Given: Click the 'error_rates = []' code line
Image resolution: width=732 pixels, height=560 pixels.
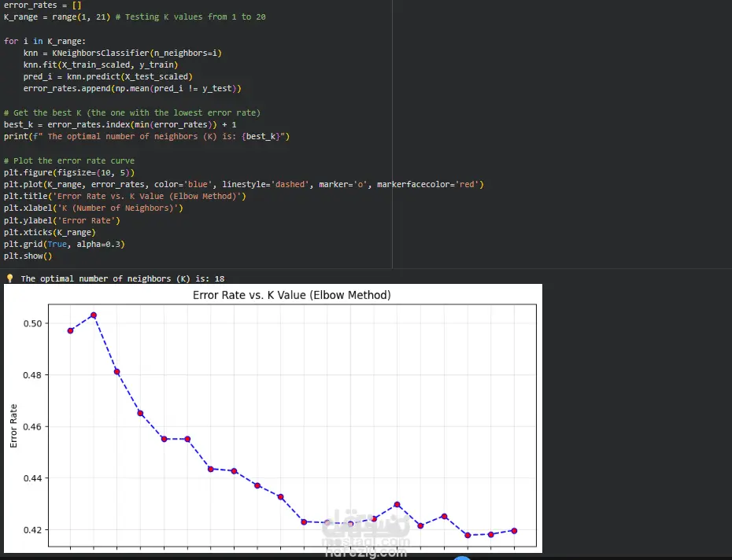Looking at the screenshot, I should coord(43,6).
